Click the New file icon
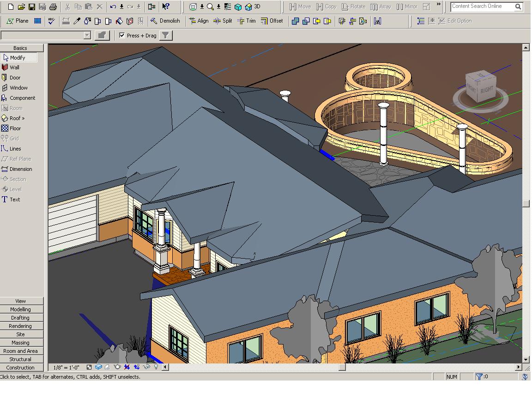The width and height of the screenshot is (532, 399). point(11,6)
